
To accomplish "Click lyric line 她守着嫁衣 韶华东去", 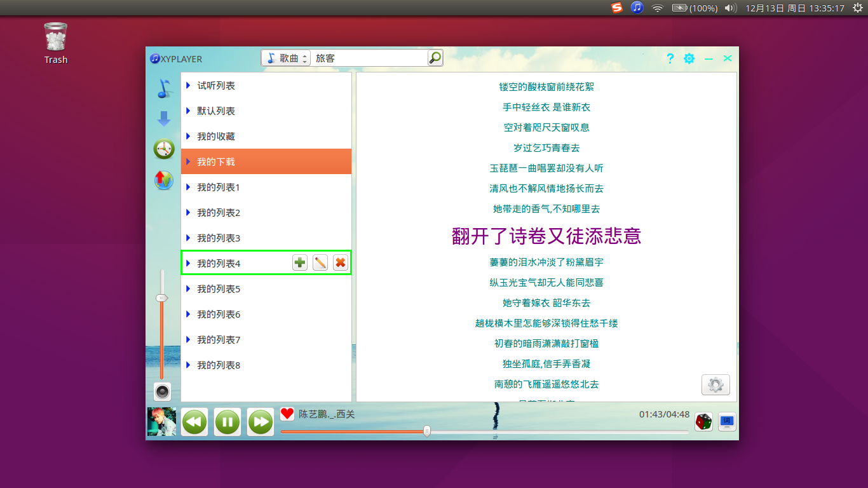I will point(546,302).
